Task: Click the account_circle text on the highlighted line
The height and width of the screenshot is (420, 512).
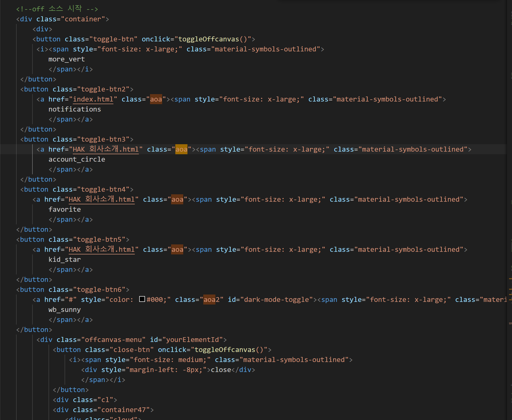Action: pyautogui.click(x=77, y=159)
